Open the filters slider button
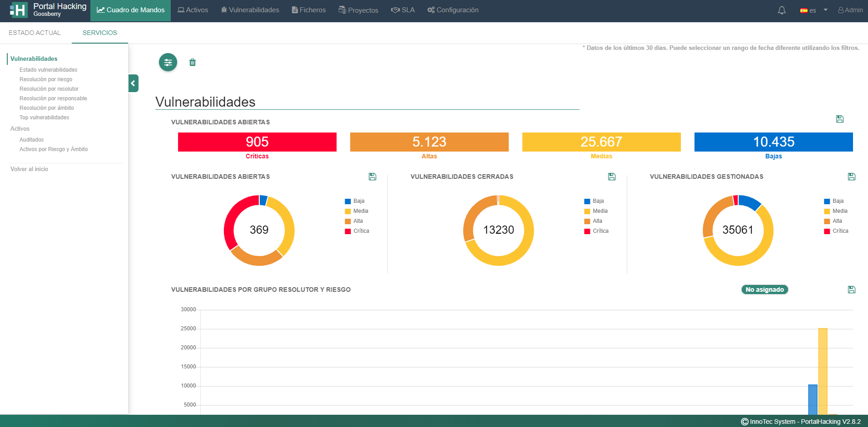This screenshot has width=868, height=427. pos(168,62)
